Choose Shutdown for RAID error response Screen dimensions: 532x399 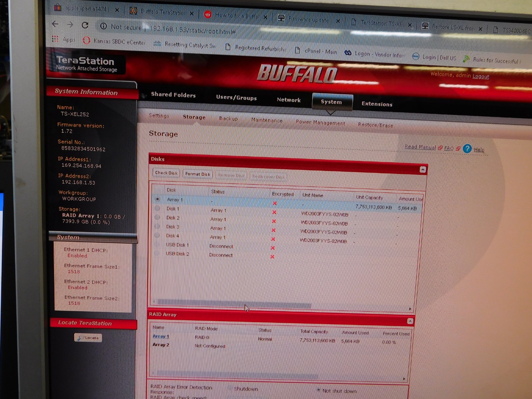(230, 388)
